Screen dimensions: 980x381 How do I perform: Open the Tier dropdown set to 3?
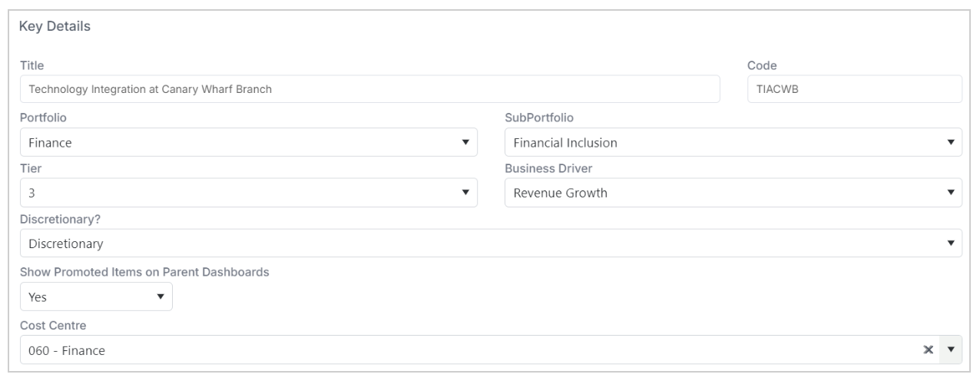point(248,193)
